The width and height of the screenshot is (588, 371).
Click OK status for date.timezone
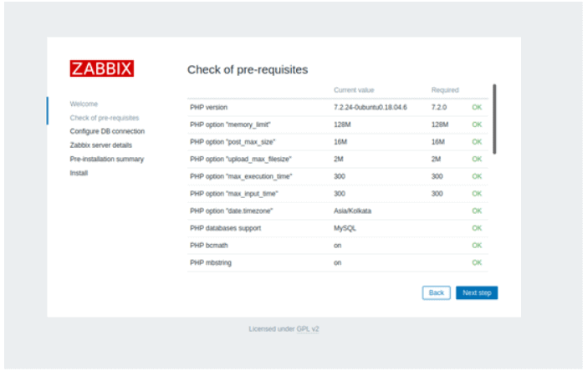(x=477, y=211)
